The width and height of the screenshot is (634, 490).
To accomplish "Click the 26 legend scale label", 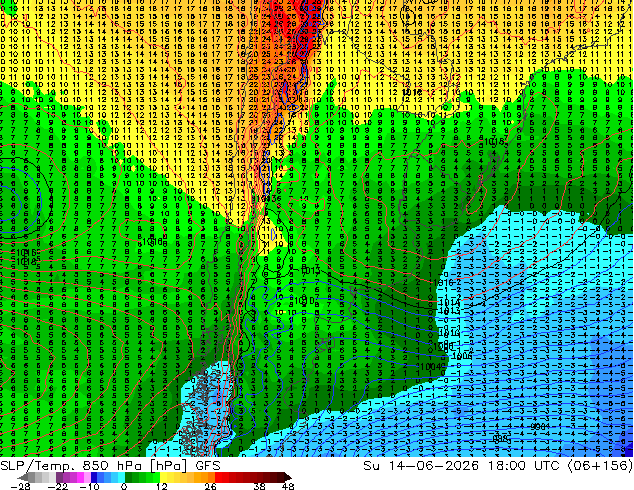I will coord(210,486).
